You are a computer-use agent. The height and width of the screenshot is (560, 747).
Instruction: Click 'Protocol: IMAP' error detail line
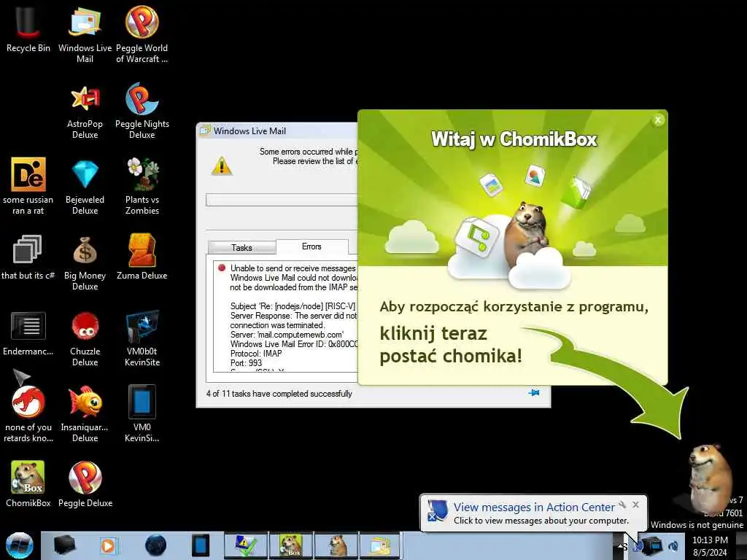256,354
